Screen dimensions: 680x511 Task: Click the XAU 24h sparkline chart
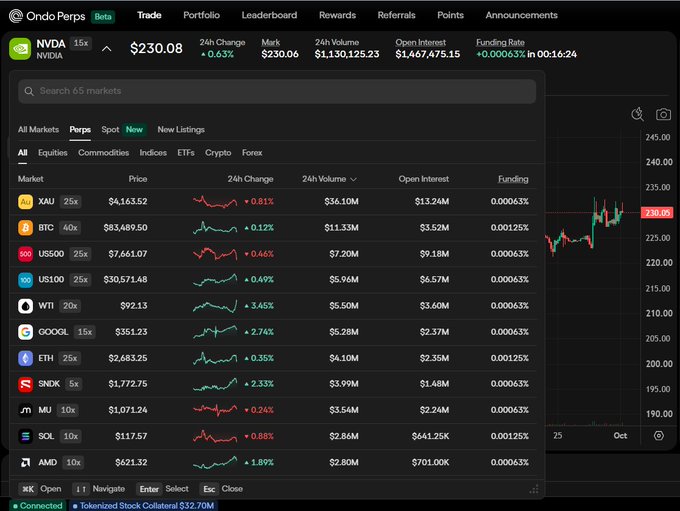215,202
